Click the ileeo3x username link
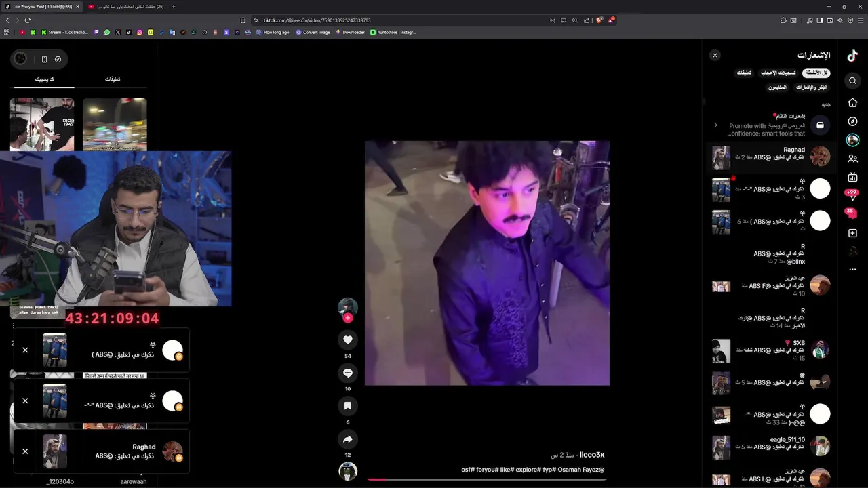The width and height of the screenshot is (868, 488). (591, 455)
